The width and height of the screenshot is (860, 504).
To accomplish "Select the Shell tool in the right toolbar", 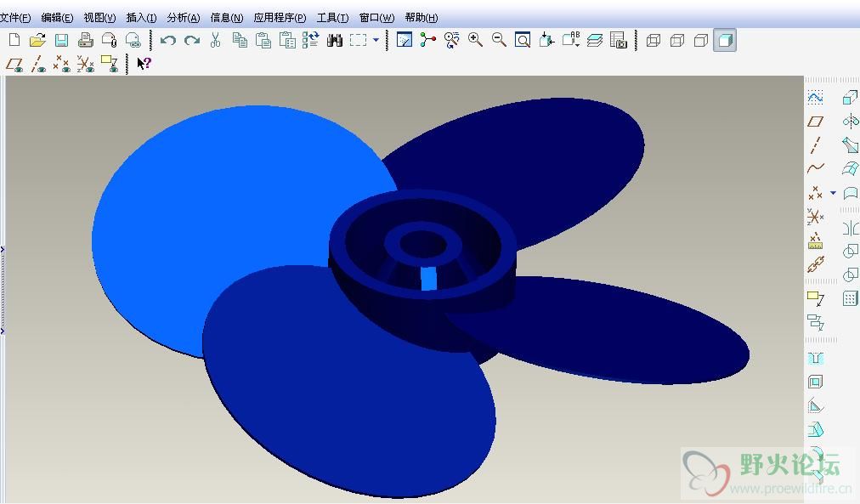I will [816, 382].
